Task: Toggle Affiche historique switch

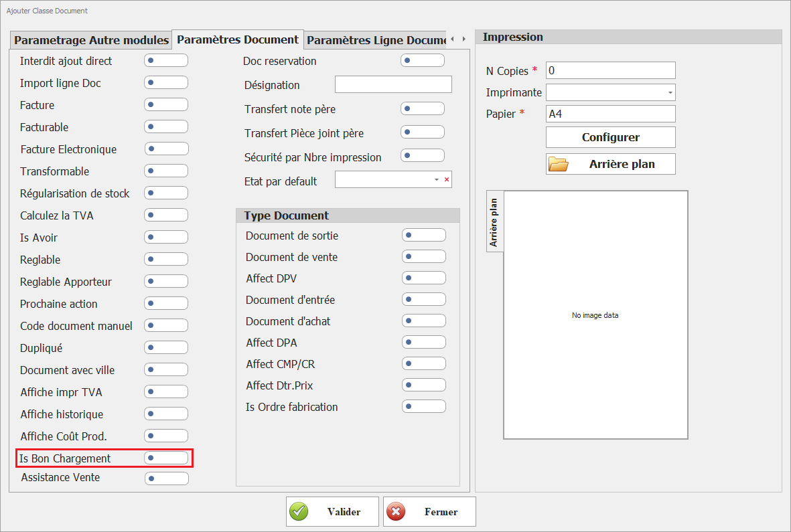Action: coord(166,414)
